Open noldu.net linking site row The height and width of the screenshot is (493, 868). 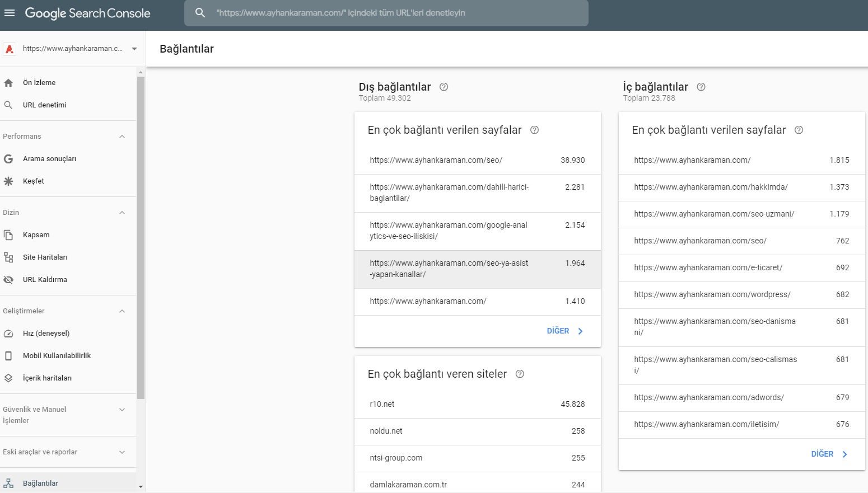point(478,431)
